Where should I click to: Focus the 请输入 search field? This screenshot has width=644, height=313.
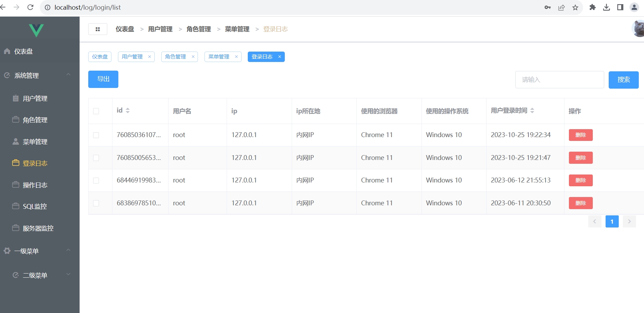point(560,80)
